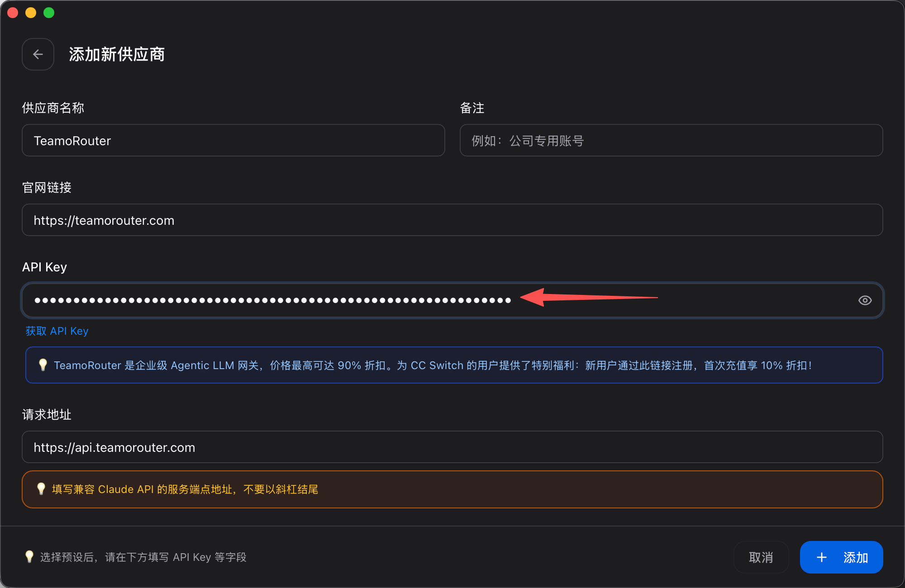
Task: Cancel with the 取消 button
Action: (761, 557)
